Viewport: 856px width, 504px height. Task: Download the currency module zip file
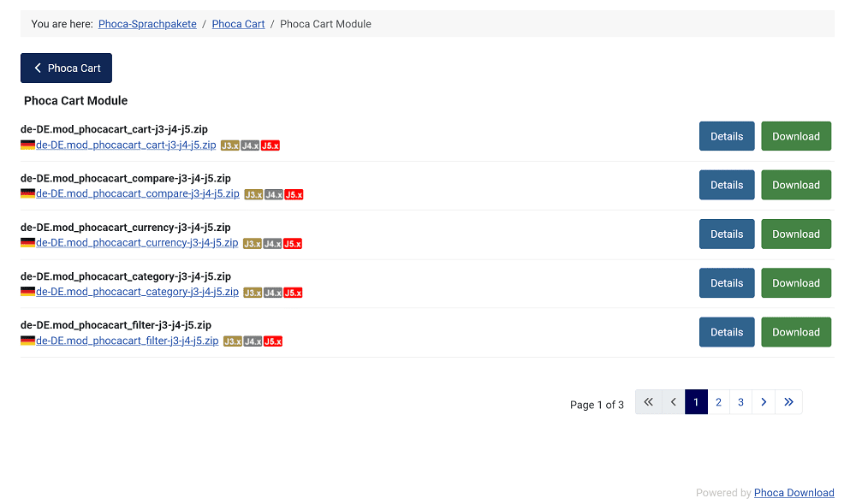coord(796,234)
